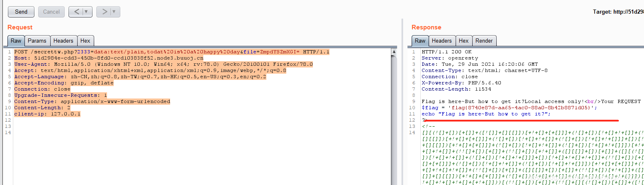Click the $flag value line in response
Image resolution: width=644 pixels, height=185 pixels.
(x=510, y=108)
